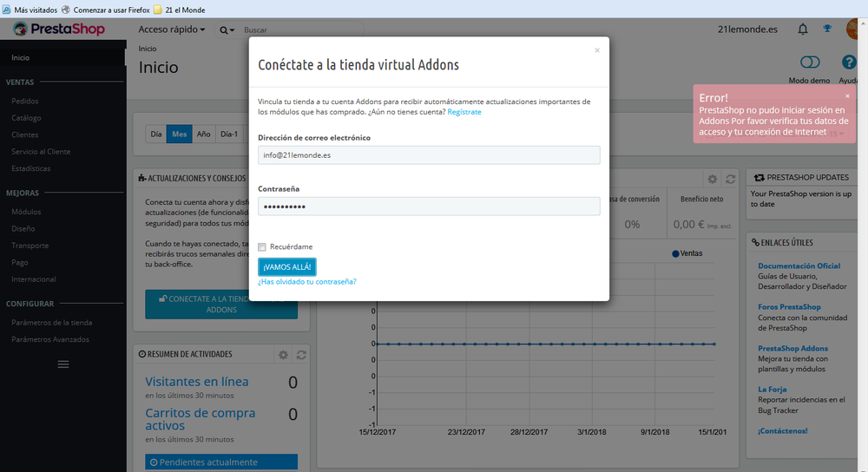868x472 pixels.
Task: Click the Beneficio neto KPI
Action: [702, 212]
